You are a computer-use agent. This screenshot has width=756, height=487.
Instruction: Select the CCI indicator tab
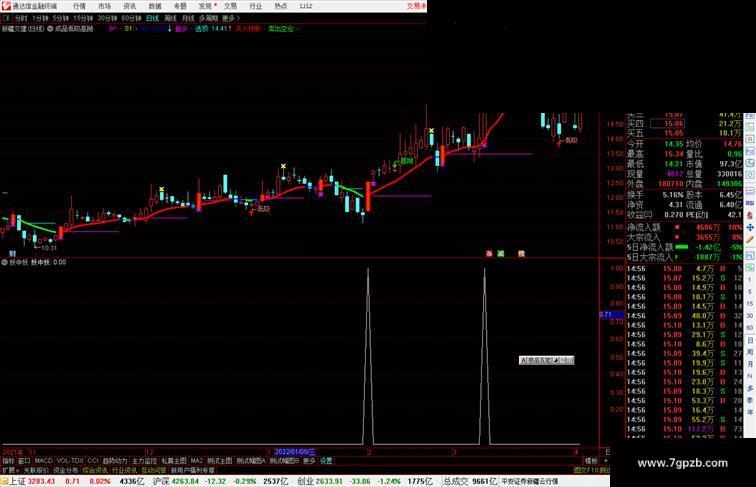point(93,461)
